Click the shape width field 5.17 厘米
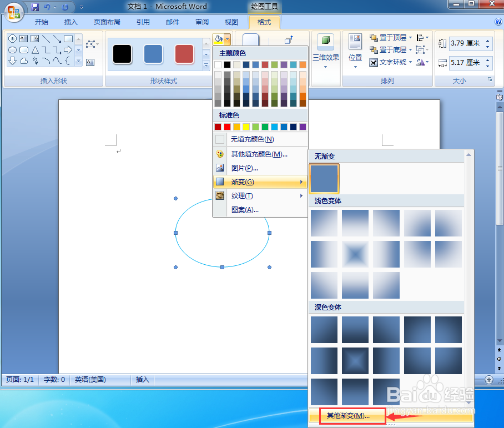This screenshot has height=428, width=504. point(467,62)
